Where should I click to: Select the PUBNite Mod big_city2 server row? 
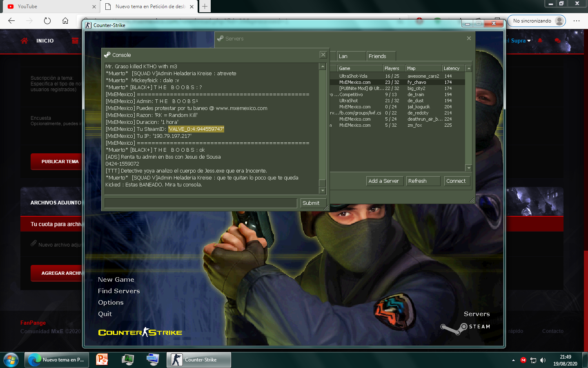pyautogui.click(x=397, y=88)
